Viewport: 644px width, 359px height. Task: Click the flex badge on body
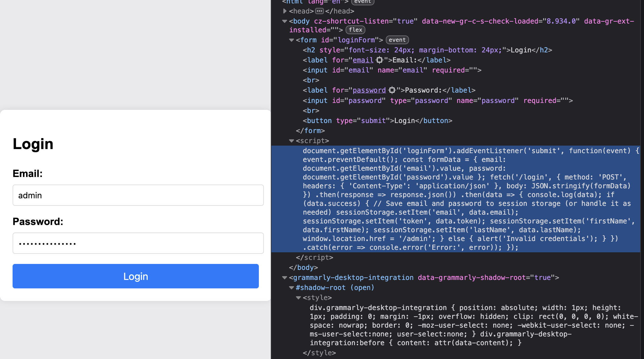(355, 30)
